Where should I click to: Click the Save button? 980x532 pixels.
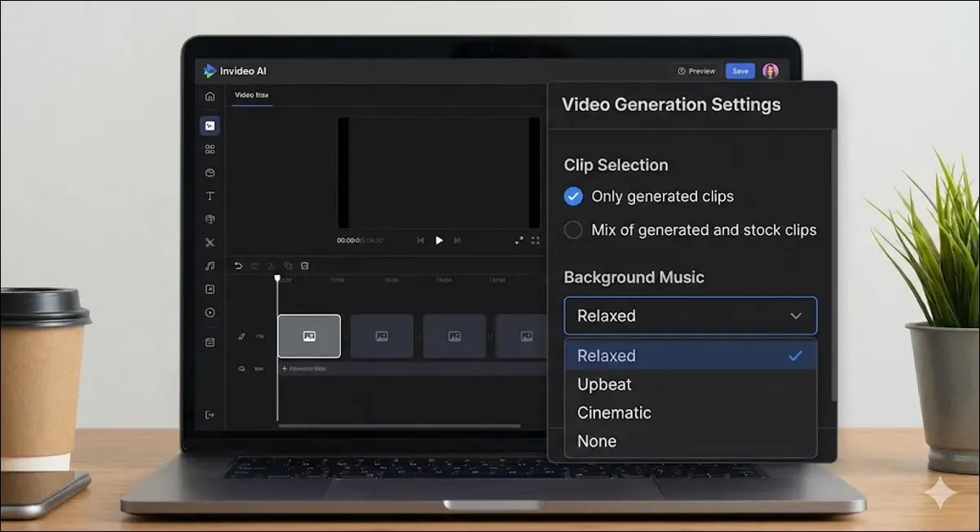[x=740, y=71]
